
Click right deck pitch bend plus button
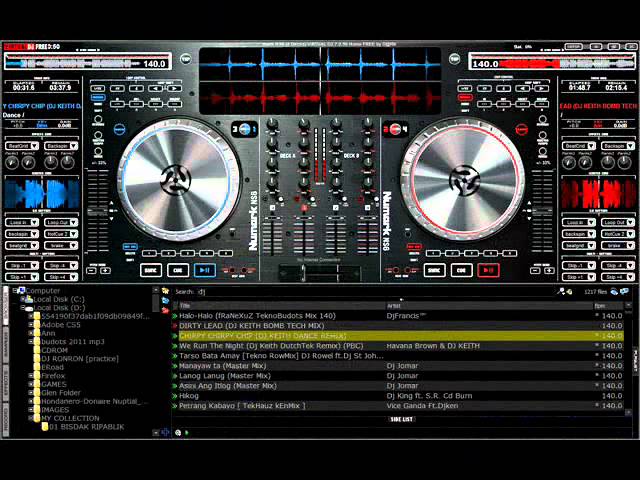coord(549,270)
